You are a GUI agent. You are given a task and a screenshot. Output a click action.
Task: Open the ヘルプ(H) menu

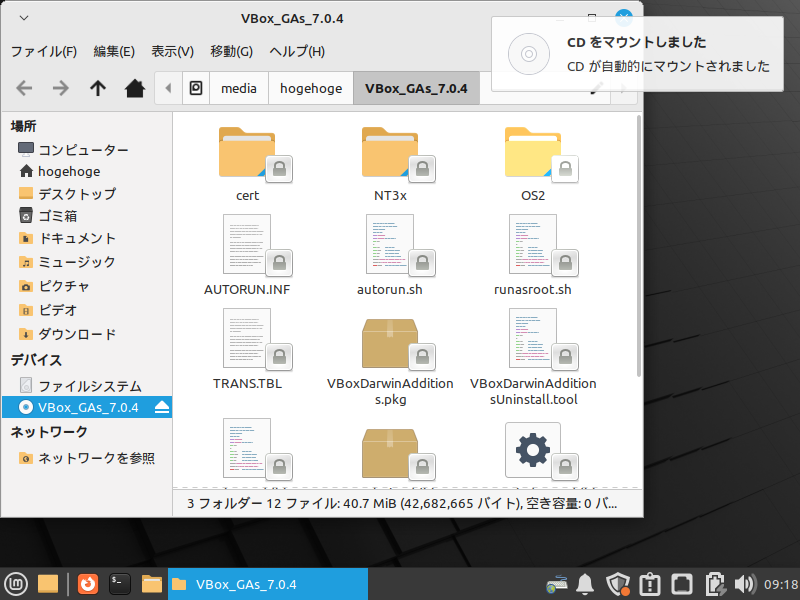(297, 51)
